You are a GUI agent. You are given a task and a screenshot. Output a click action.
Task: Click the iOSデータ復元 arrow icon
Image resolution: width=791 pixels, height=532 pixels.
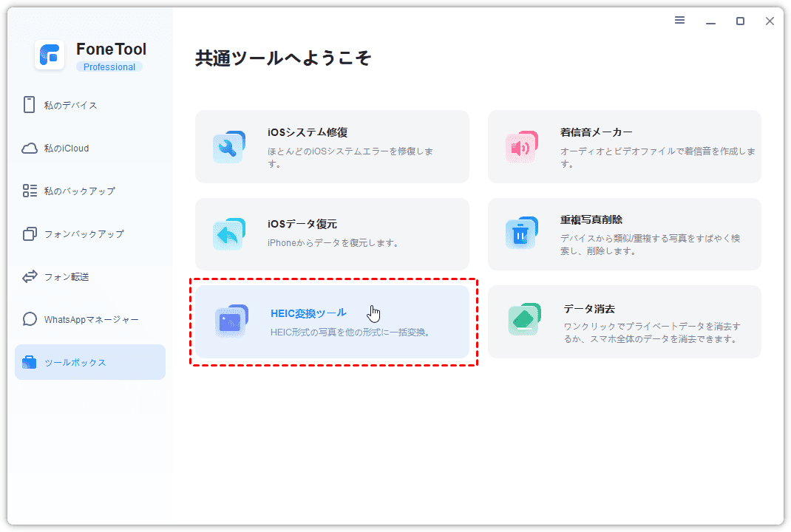[228, 234]
